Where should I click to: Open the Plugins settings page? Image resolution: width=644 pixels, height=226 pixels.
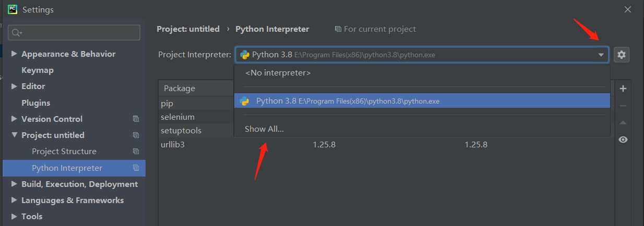tap(36, 103)
